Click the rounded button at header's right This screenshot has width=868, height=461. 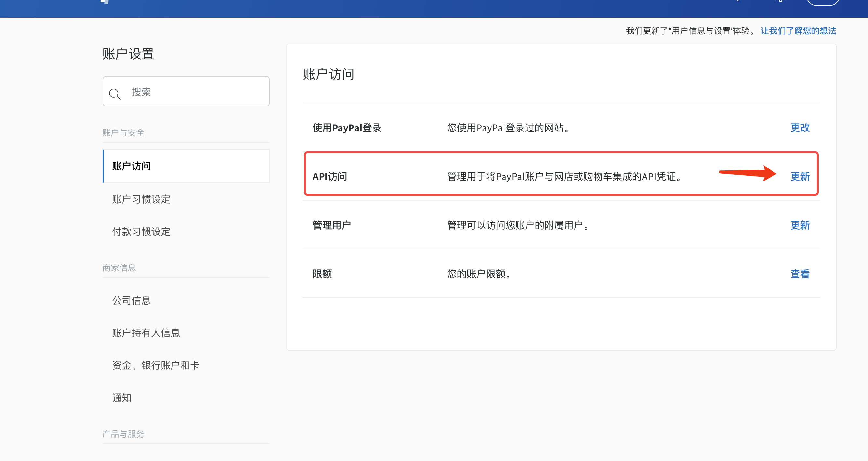tap(823, 2)
